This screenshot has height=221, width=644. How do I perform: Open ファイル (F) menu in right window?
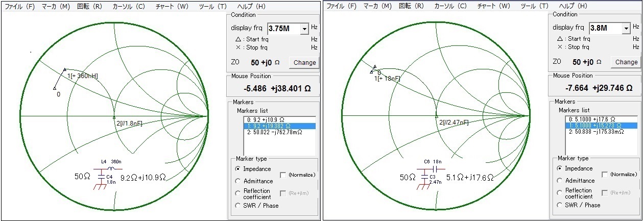click(342, 6)
